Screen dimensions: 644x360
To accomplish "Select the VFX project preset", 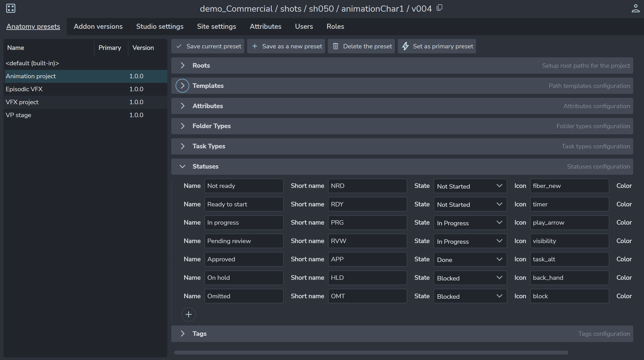I will coord(22,102).
